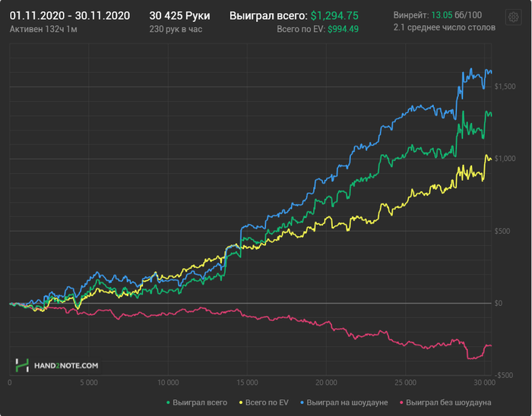
Task: Click the 30 000 x-axis label
Action: click(x=485, y=383)
